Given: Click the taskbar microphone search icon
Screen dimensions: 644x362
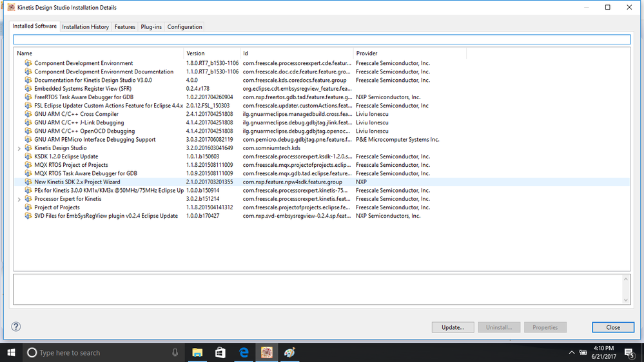Looking at the screenshot, I should [175, 352].
